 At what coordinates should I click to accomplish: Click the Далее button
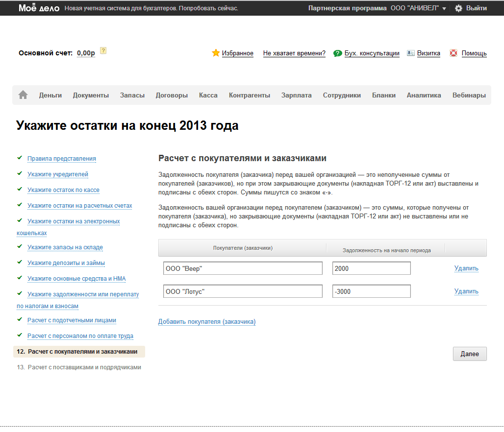tap(470, 354)
